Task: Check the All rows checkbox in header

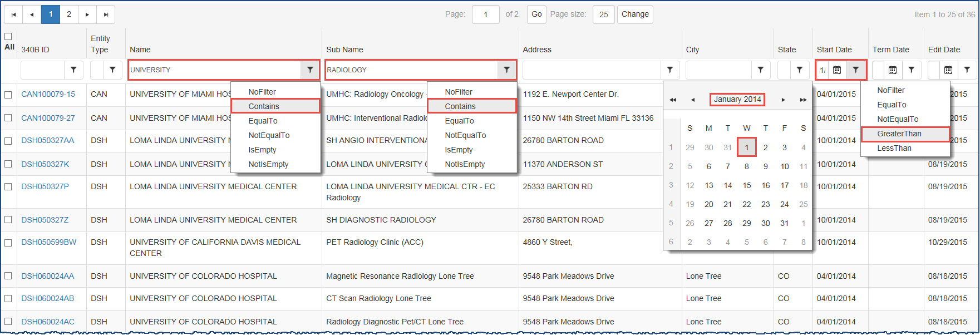Action: pos(8,37)
